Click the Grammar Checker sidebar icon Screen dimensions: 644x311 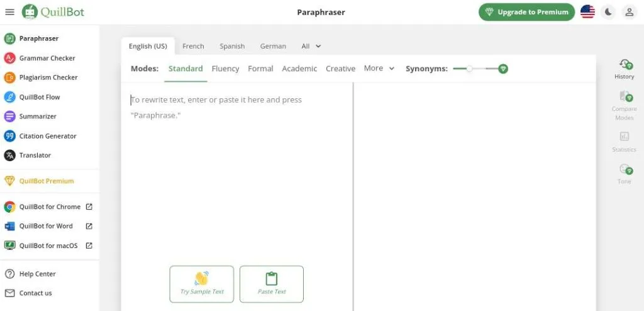click(9, 58)
